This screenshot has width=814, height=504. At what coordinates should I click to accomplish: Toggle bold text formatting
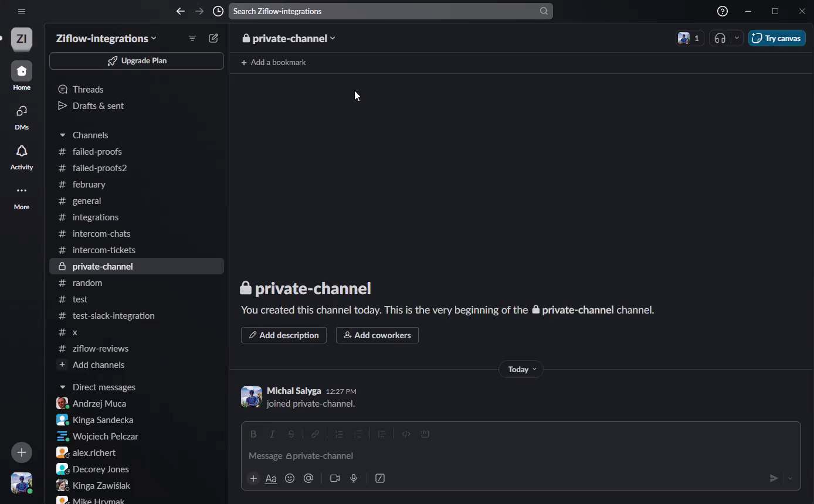pos(253,434)
